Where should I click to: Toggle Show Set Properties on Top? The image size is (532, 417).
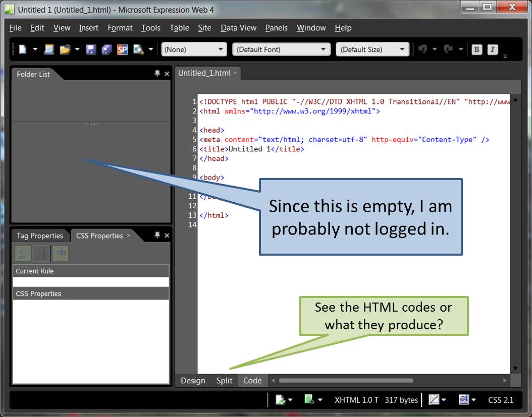pos(61,253)
